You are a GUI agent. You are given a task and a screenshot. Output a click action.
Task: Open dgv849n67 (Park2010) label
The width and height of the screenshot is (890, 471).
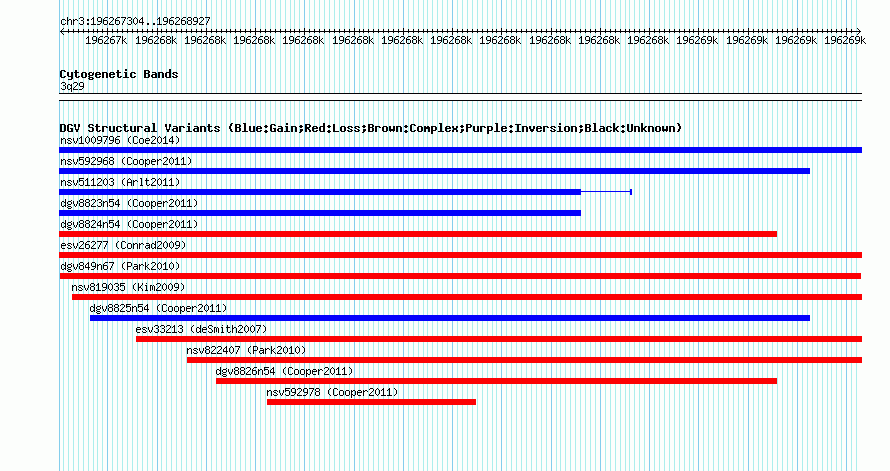coord(120,266)
